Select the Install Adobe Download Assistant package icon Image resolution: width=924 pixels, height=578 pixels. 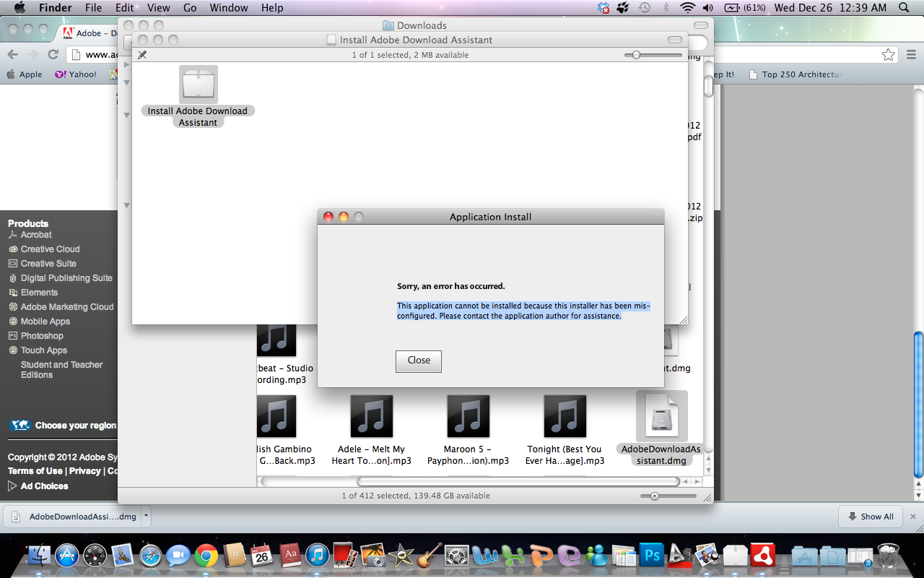[198, 85]
